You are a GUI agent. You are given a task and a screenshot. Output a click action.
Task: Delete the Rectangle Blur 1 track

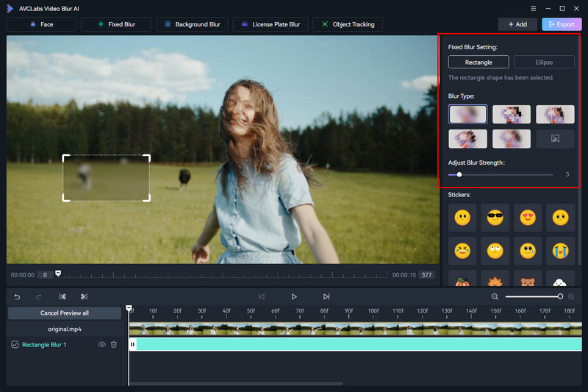click(114, 344)
